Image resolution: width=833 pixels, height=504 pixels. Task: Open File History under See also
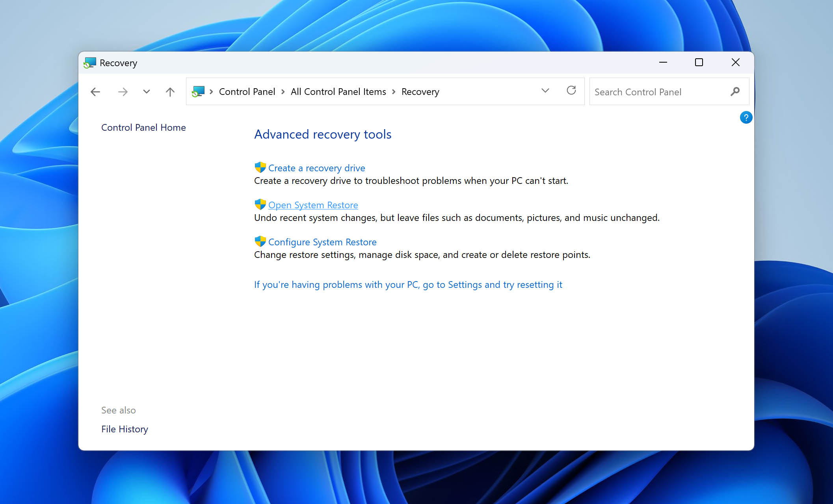point(125,429)
